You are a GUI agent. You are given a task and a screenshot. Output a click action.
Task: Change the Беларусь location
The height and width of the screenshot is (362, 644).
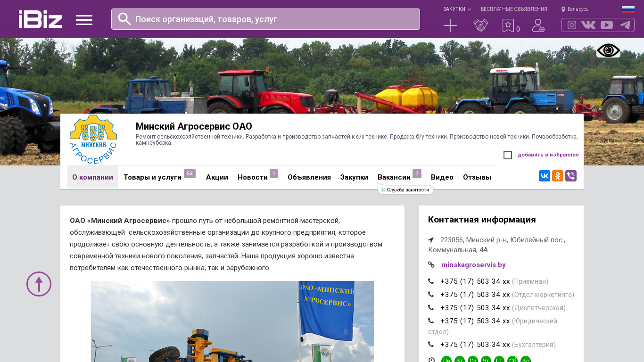[575, 9]
